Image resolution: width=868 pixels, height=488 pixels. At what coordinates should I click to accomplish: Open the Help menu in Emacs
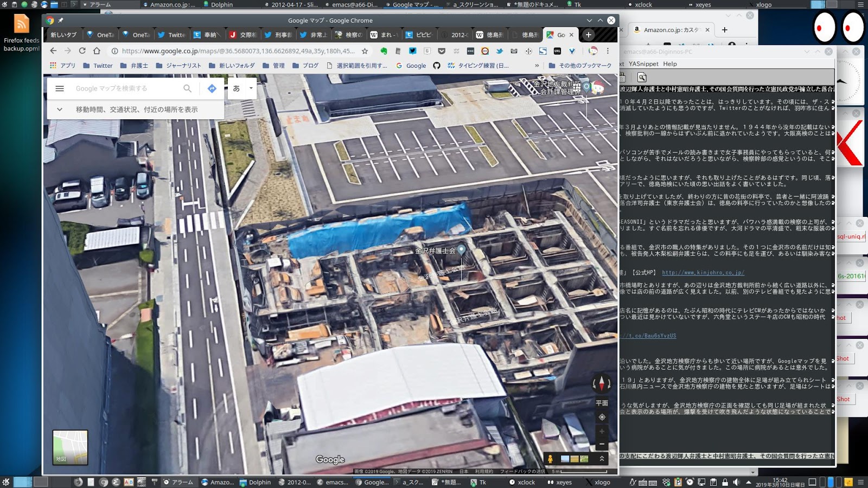pos(670,64)
